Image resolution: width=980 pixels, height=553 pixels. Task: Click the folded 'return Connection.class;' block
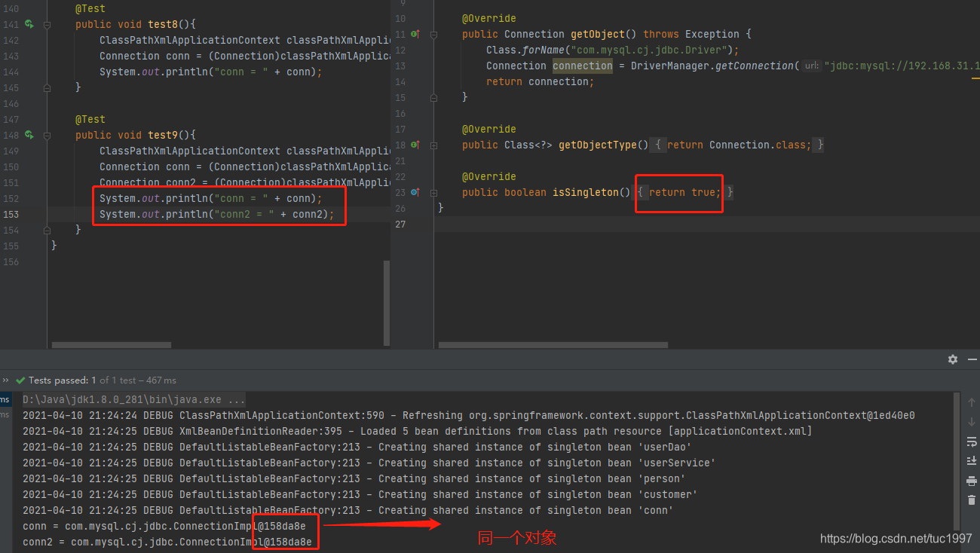coord(739,145)
